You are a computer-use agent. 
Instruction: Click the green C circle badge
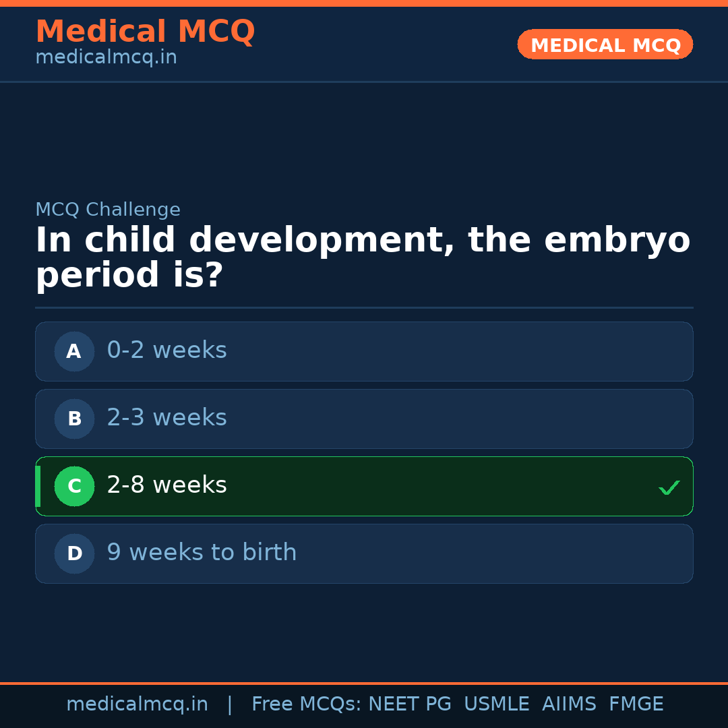[x=74, y=486]
